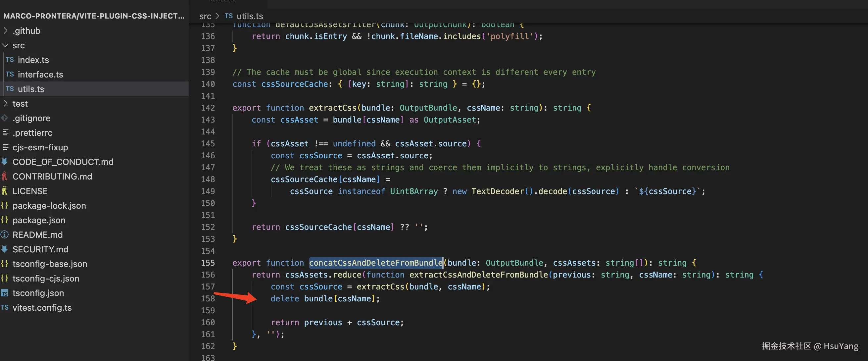
Task: Click the key icon next to LICENSE
Action: [x=4, y=191]
